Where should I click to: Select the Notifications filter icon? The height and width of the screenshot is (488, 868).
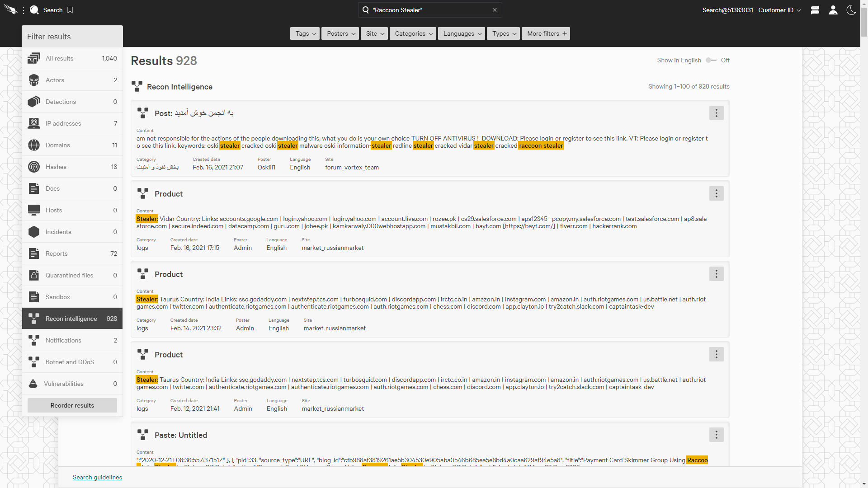[34, 340]
